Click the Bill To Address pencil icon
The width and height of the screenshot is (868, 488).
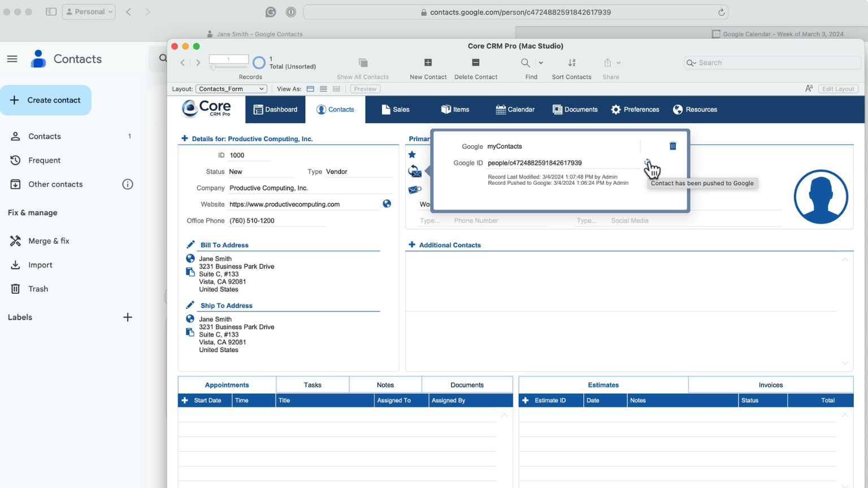(x=190, y=245)
